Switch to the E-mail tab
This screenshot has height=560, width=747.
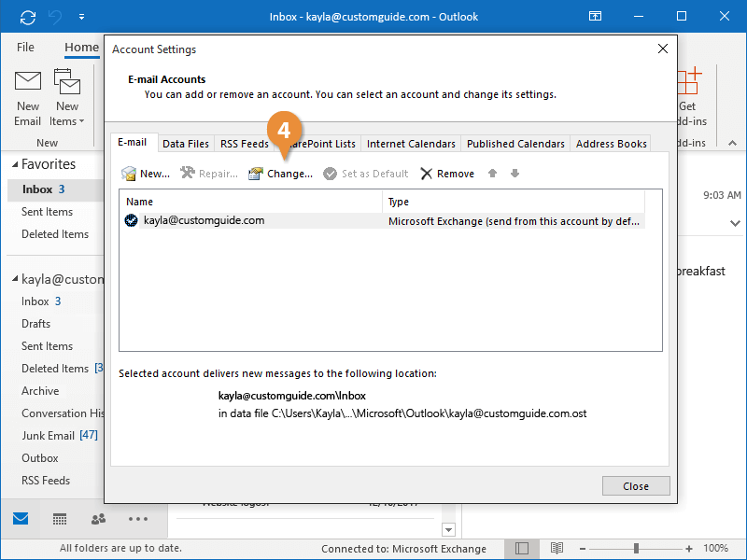click(x=133, y=143)
